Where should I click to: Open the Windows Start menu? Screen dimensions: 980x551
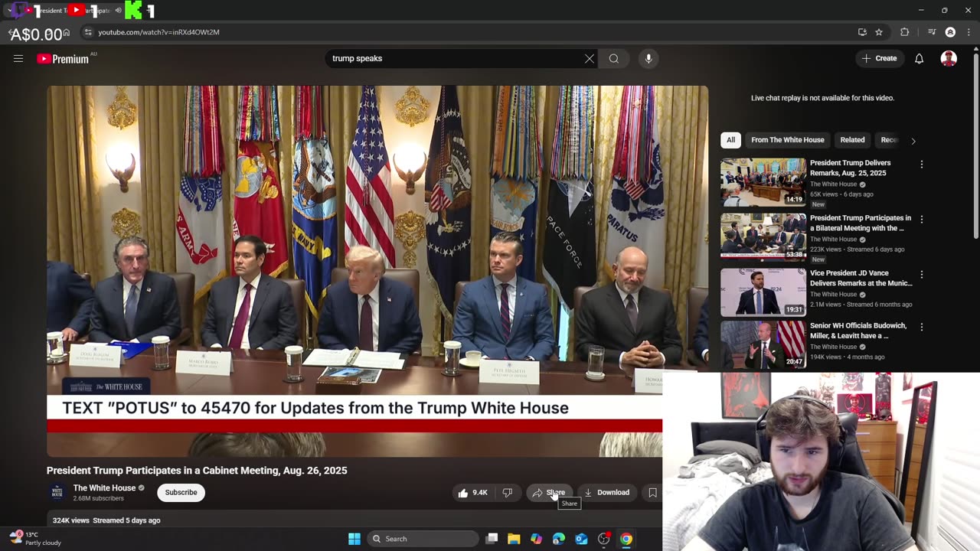[x=354, y=539]
